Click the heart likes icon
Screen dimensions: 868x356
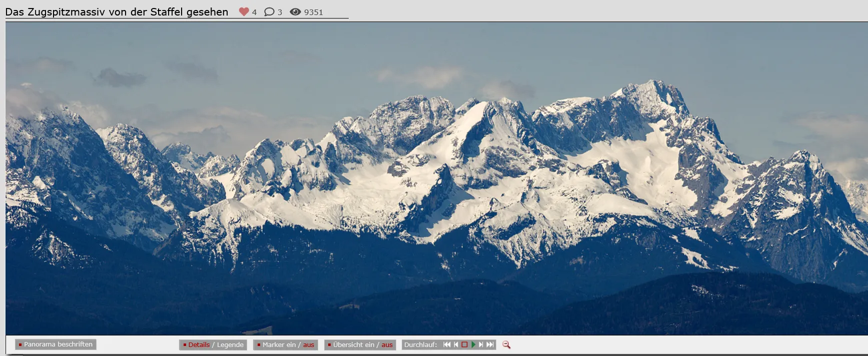244,12
